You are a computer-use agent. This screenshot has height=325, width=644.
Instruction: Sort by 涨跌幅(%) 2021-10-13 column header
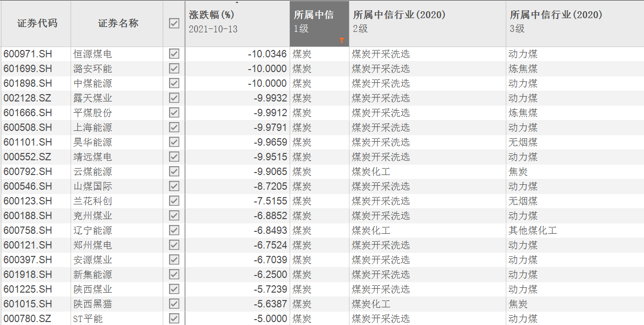click(237, 24)
